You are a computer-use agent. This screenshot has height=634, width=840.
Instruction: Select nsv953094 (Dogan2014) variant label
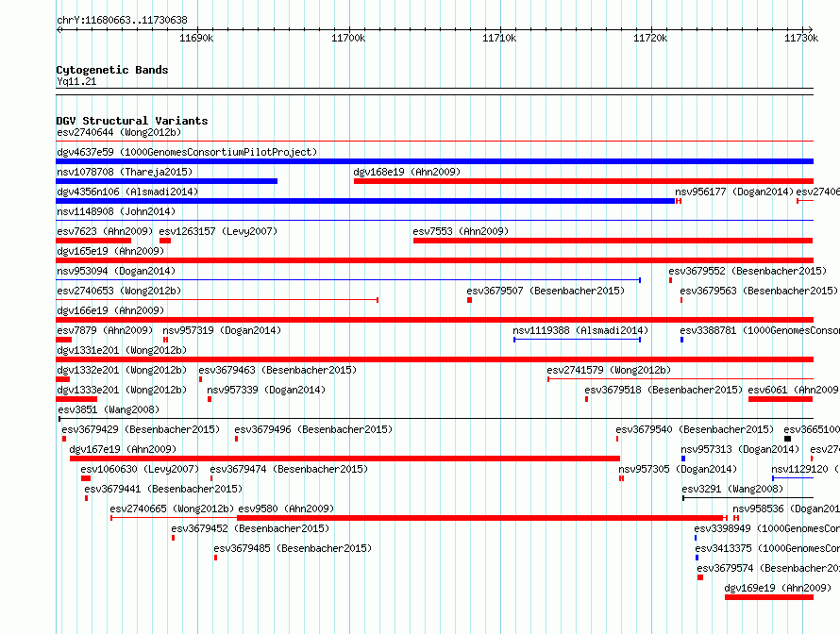click(116, 271)
